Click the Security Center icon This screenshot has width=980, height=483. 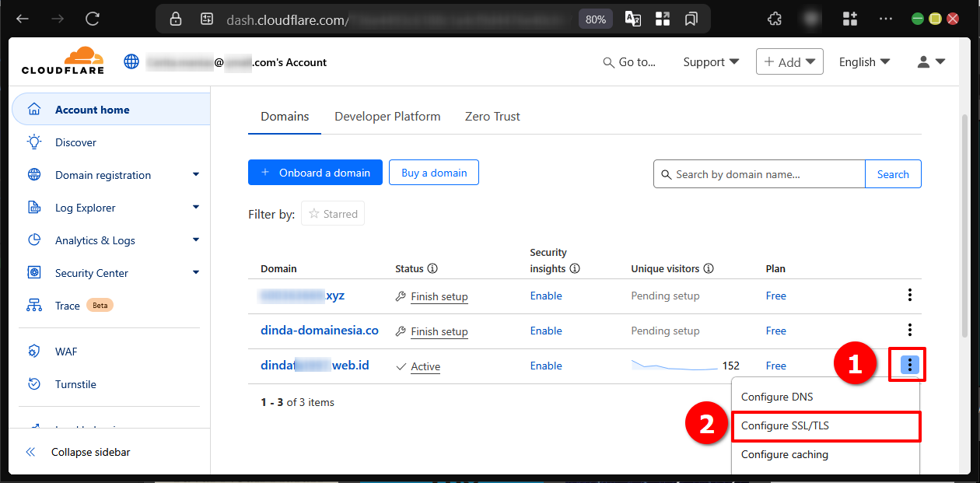coord(34,273)
